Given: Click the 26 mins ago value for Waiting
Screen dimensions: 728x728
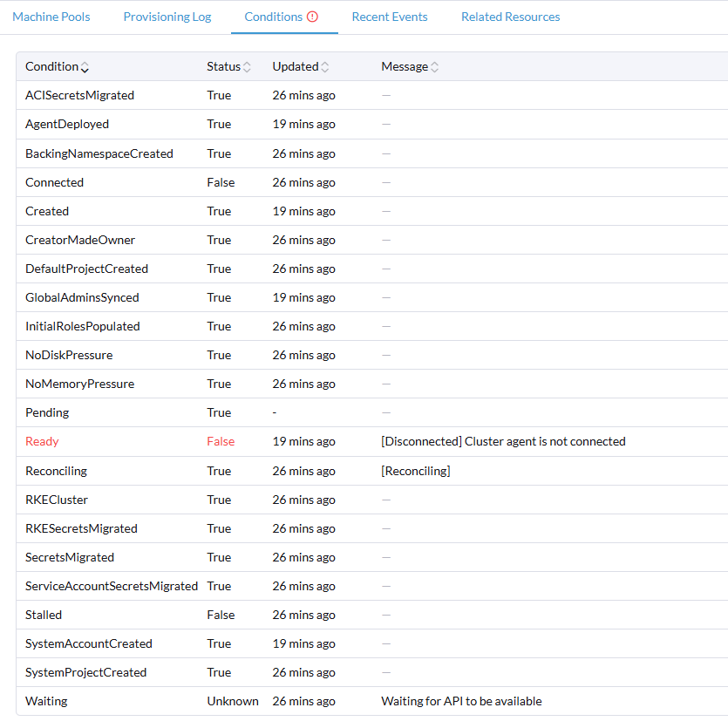Looking at the screenshot, I should pos(303,702).
